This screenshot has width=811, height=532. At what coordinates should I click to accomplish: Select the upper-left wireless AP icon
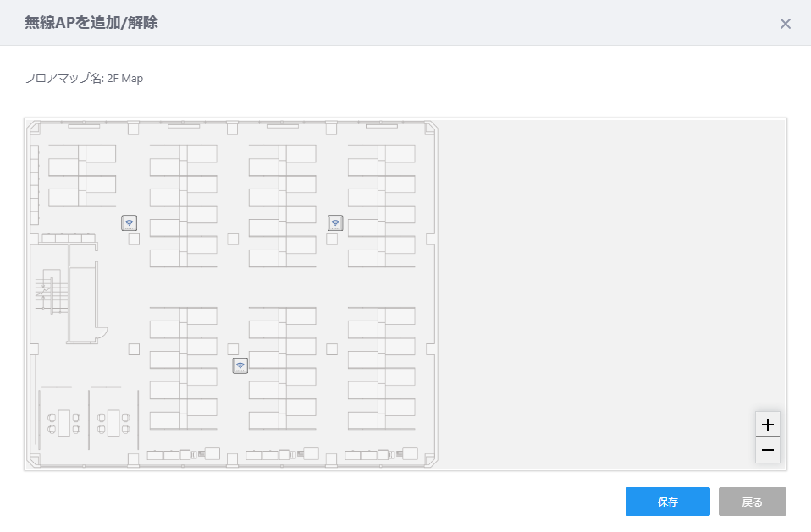point(129,222)
